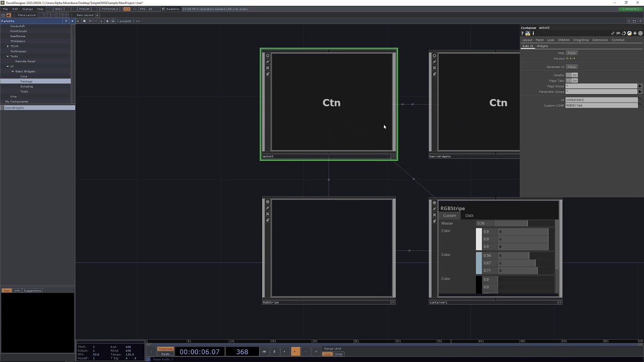Toggle the Header On switch
Image resolution: width=644 pixels, height=362 pixels.
(x=572, y=75)
